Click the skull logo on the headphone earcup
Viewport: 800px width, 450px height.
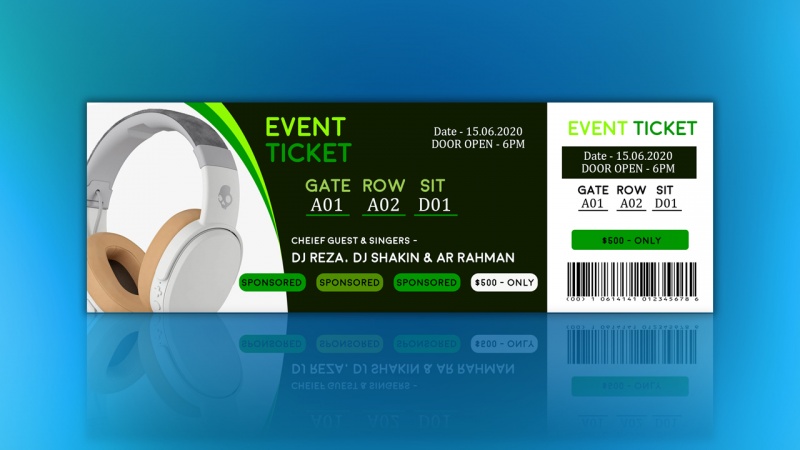click(x=225, y=197)
